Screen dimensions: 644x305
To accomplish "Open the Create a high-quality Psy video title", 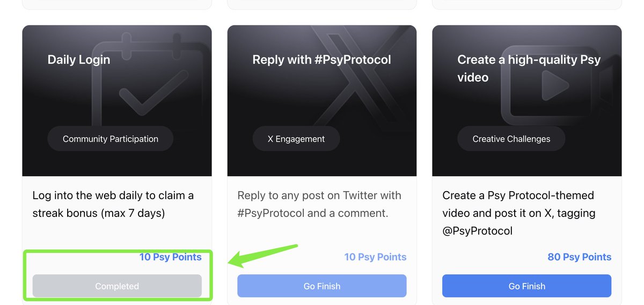I will (x=529, y=68).
